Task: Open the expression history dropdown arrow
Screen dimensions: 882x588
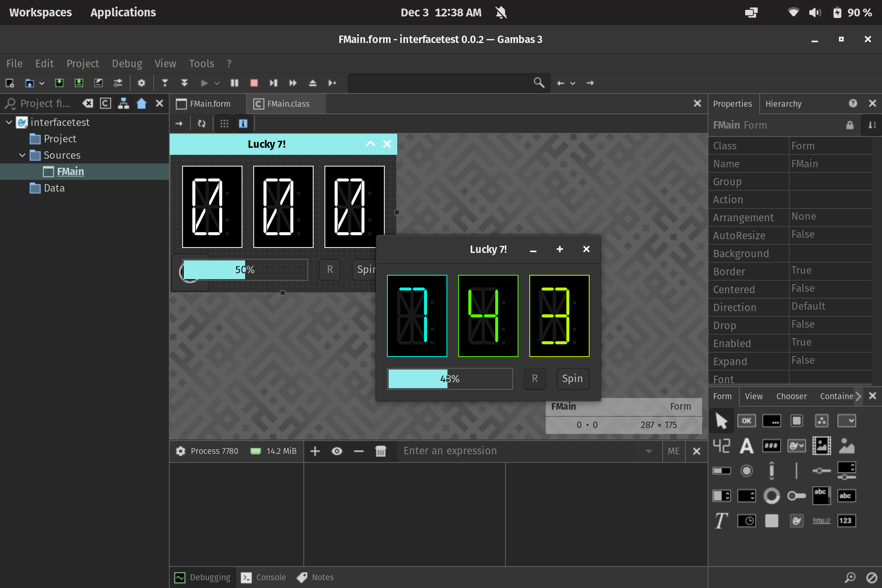Action: tap(649, 451)
